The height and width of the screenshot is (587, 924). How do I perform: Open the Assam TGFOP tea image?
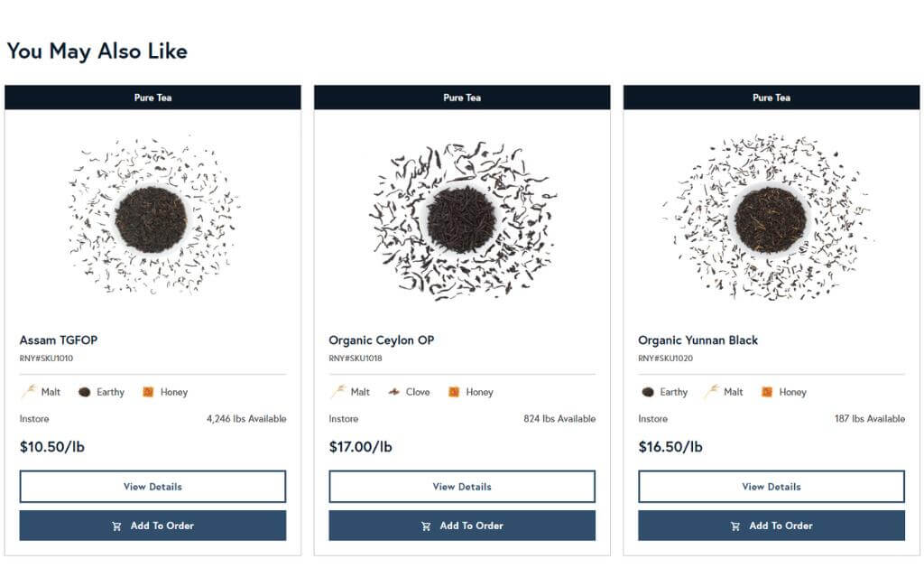tap(152, 217)
